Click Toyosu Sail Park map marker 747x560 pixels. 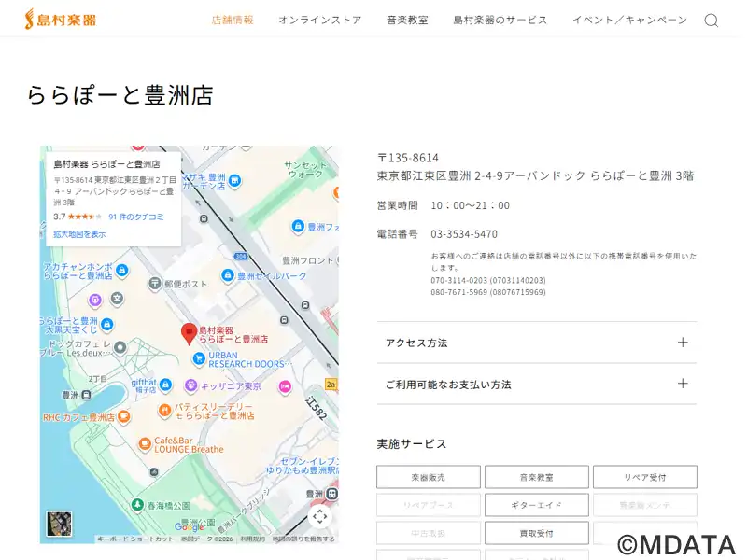[228, 275]
